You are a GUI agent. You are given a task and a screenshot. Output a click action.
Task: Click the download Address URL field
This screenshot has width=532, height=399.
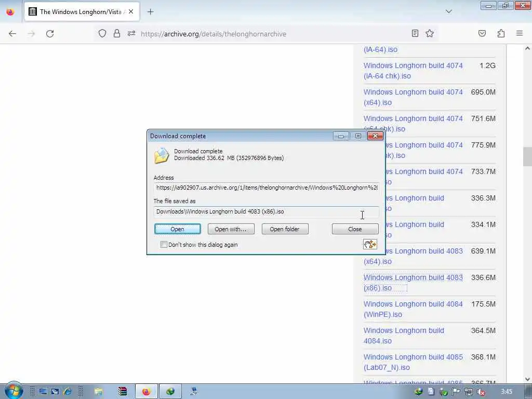click(x=267, y=188)
